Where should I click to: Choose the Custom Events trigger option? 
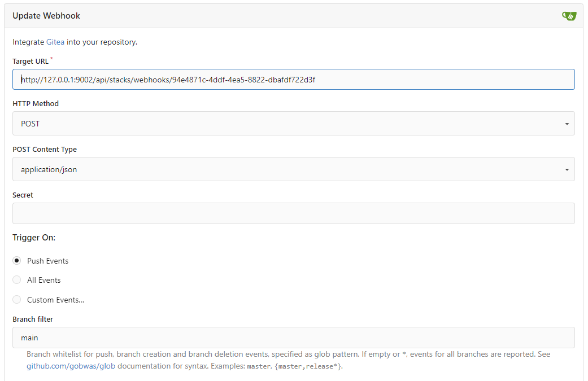[16, 300]
